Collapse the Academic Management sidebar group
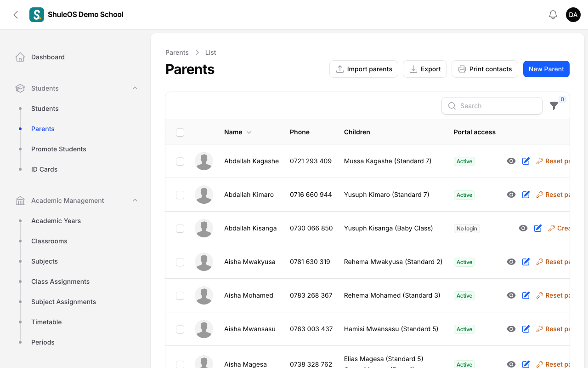Screen dimensions: 588x368 pyautogui.click(x=135, y=201)
